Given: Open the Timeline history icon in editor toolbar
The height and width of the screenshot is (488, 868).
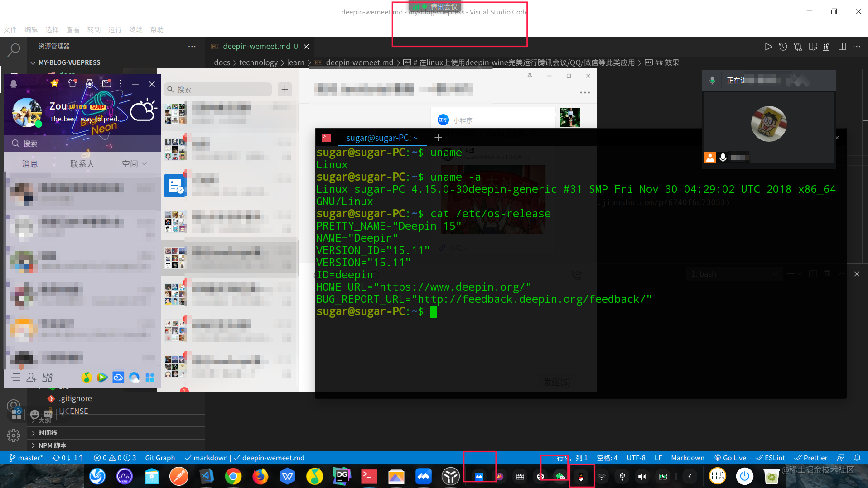Looking at the screenshot, I should [783, 46].
